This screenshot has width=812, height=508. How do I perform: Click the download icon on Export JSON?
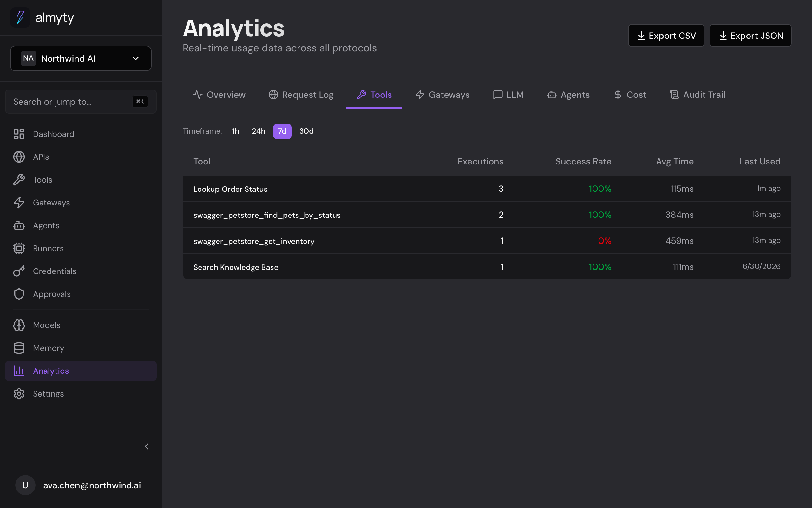[x=723, y=36]
